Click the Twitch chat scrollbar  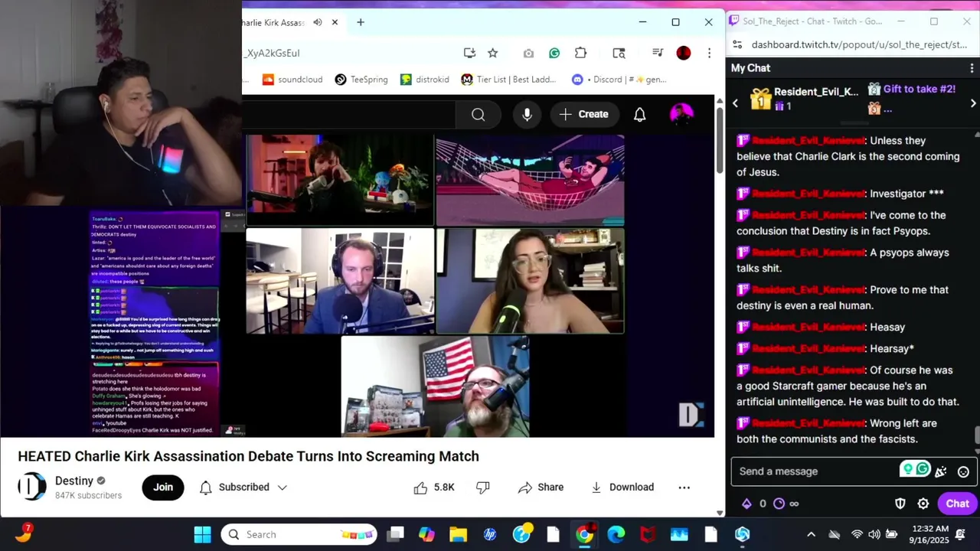click(x=976, y=435)
